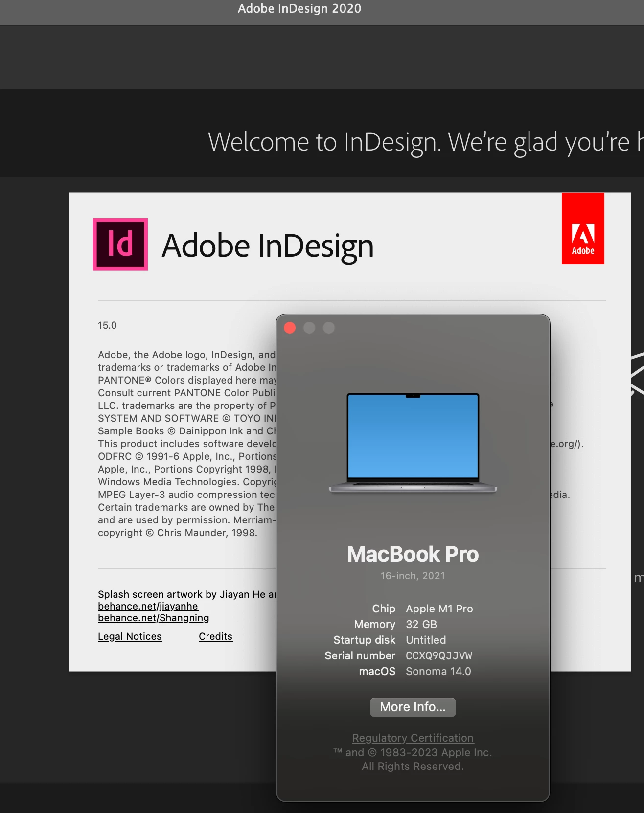
Task: Click the Untitled startup disk value
Action: click(426, 640)
